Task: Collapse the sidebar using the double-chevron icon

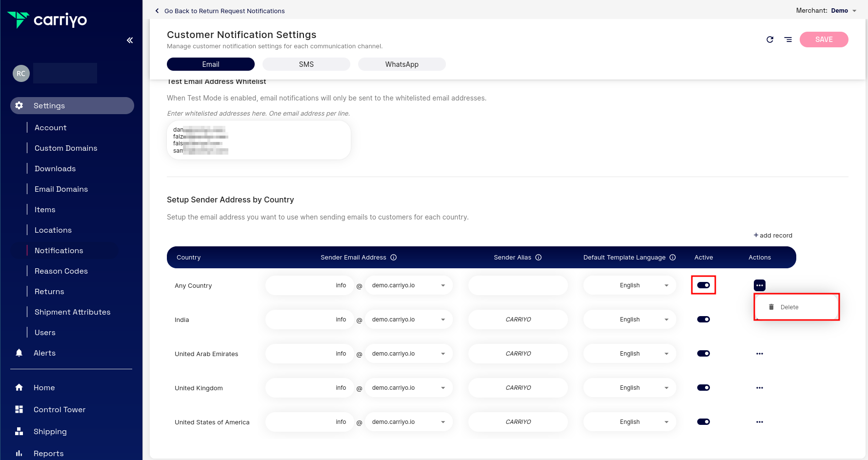Action: click(129, 40)
